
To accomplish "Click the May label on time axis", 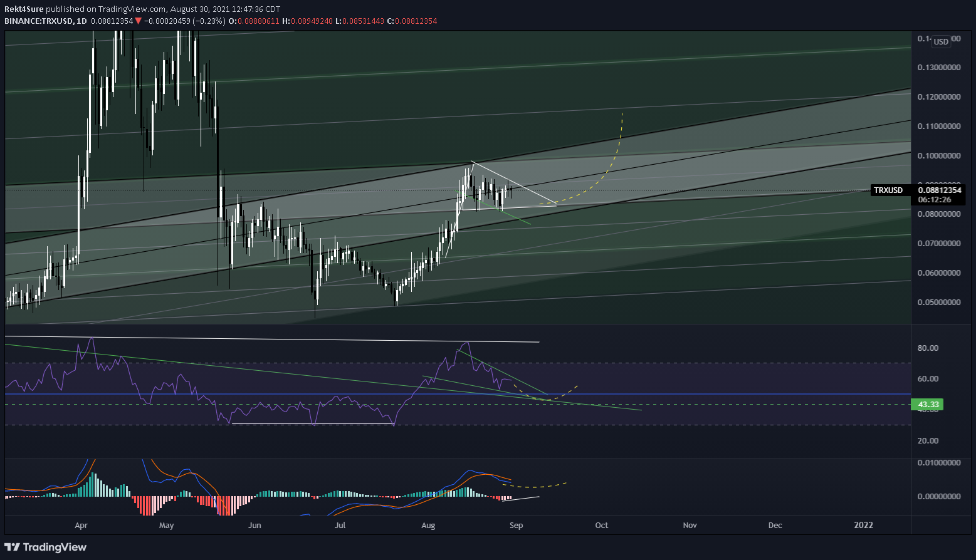I will [x=166, y=526].
